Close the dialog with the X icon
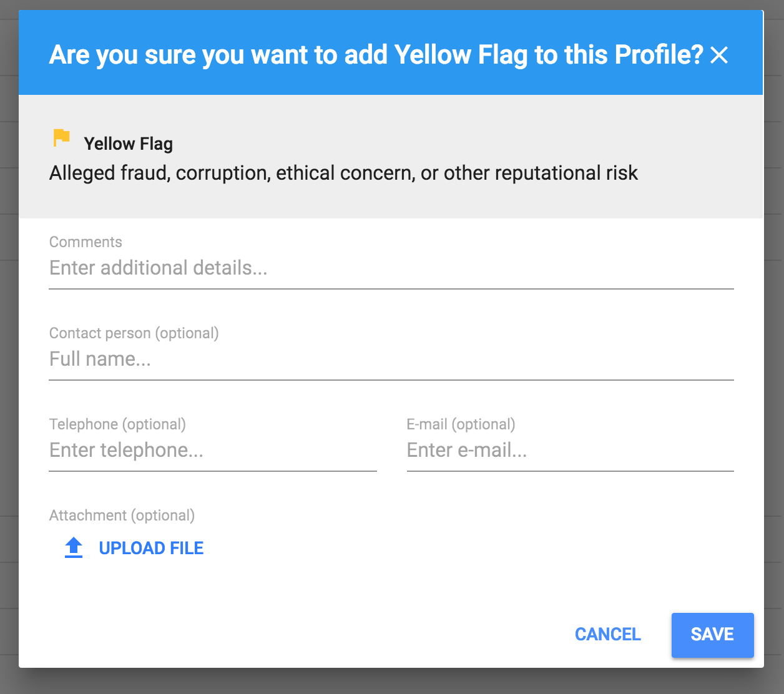This screenshot has height=694, width=784. (719, 55)
